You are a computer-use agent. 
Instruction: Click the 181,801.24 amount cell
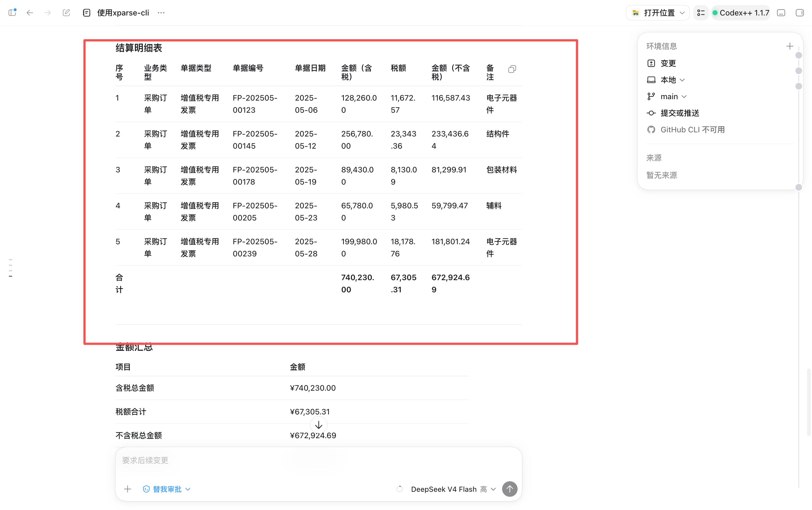pos(450,241)
